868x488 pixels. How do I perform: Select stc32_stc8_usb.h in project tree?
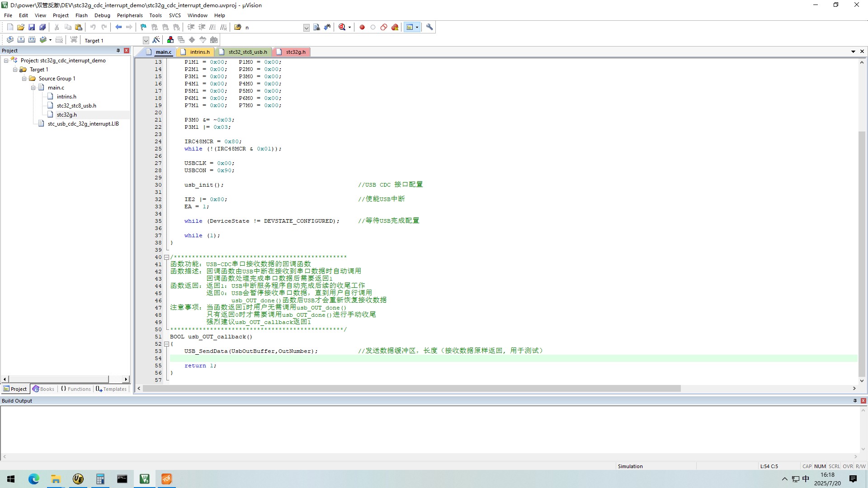click(76, 106)
